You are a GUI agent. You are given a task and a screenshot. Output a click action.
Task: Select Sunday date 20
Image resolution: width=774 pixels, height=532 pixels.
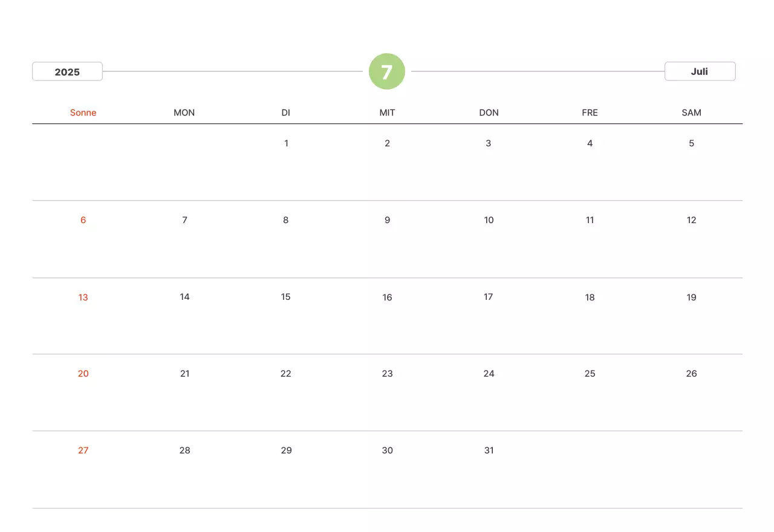pyautogui.click(x=83, y=374)
